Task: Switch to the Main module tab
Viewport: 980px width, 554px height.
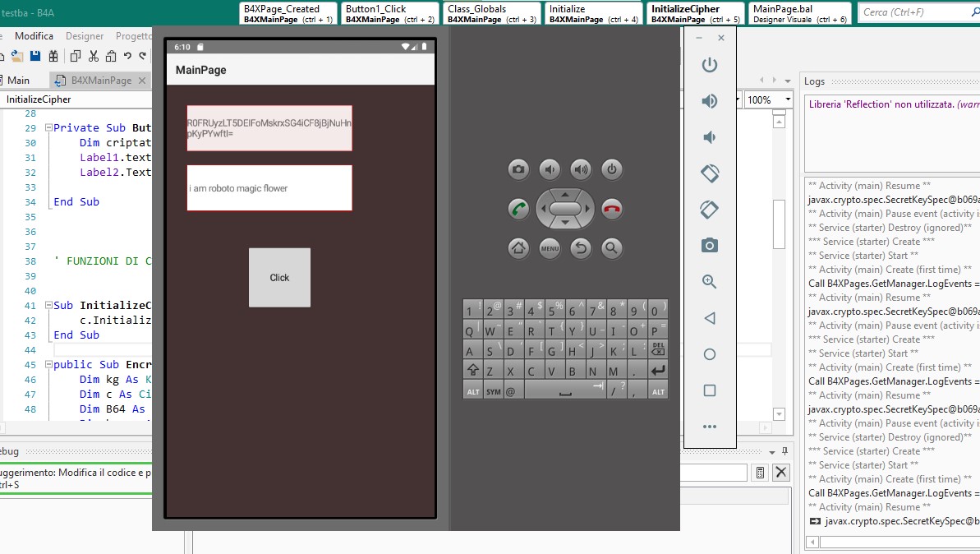Action: (x=18, y=80)
